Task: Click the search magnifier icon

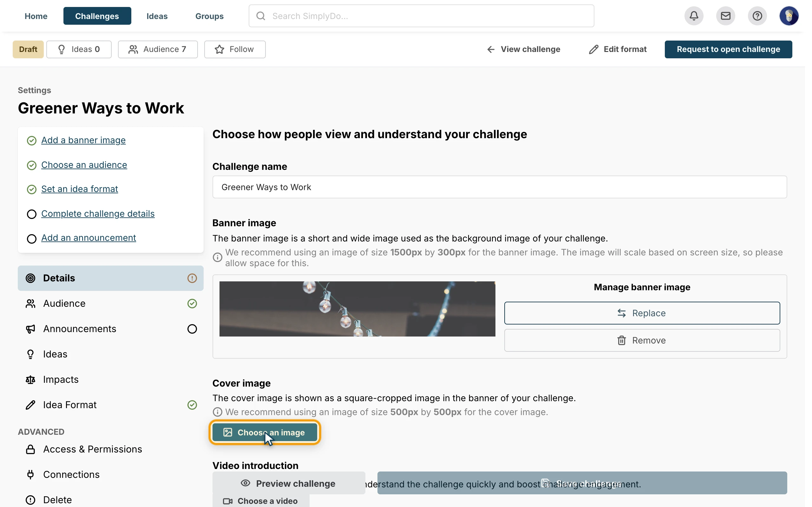Action: [261, 16]
